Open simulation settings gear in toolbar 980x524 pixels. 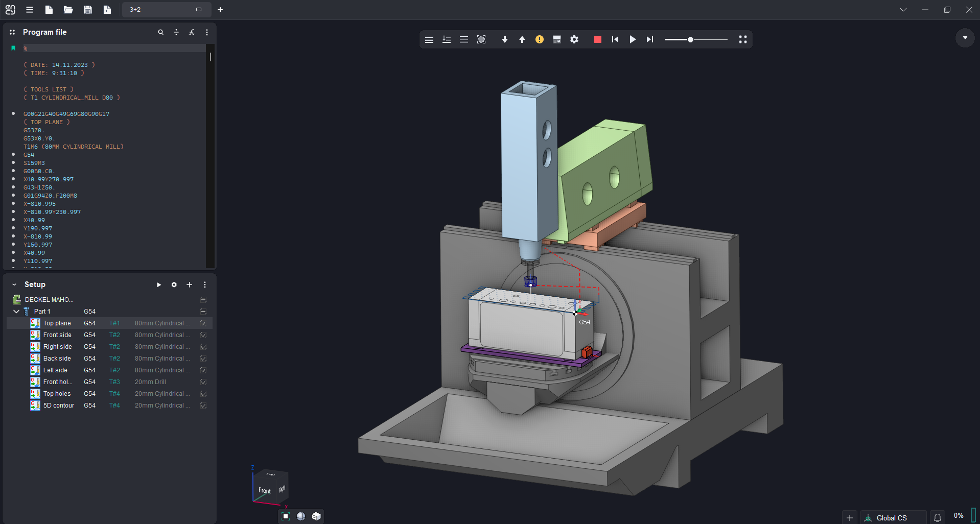click(574, 39)
